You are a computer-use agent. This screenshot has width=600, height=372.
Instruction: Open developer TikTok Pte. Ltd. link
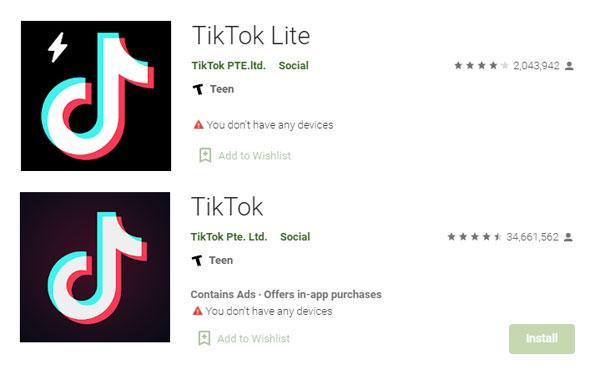pos(229,237)
